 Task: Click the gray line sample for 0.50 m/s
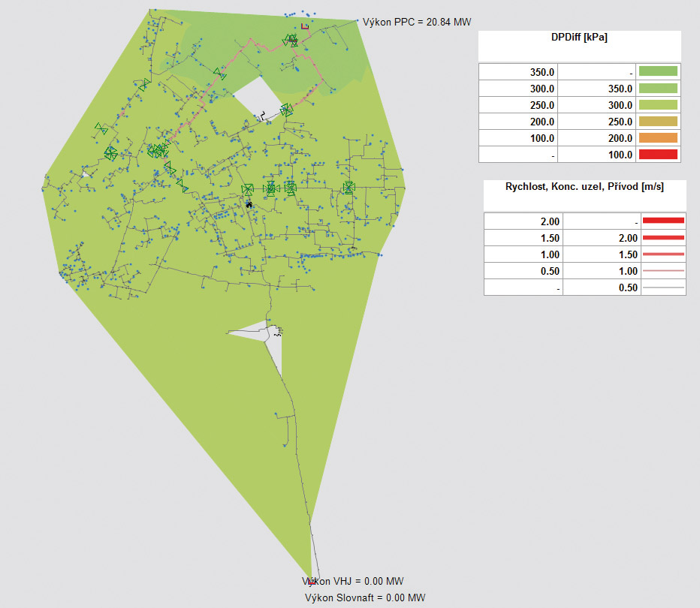[663, 287]
